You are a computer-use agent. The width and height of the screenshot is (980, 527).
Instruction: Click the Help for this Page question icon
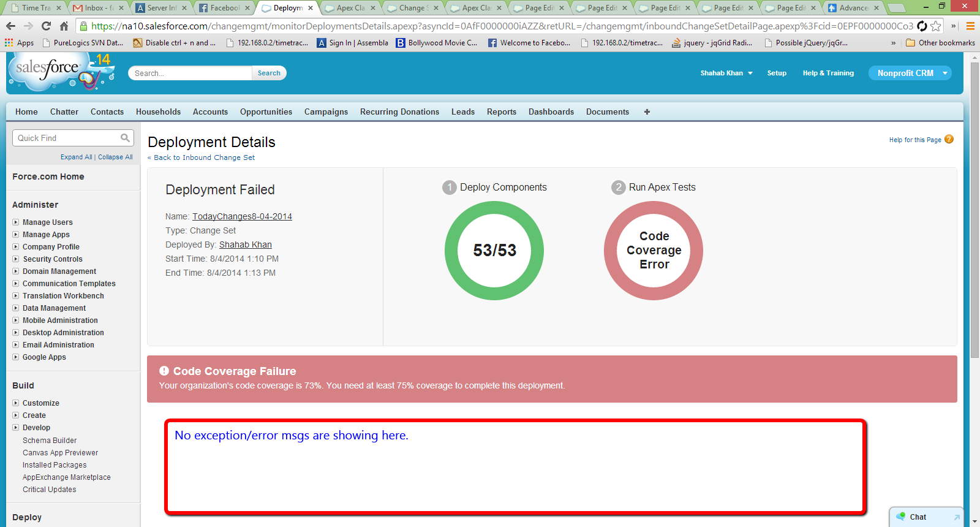(x=949, y=139)
